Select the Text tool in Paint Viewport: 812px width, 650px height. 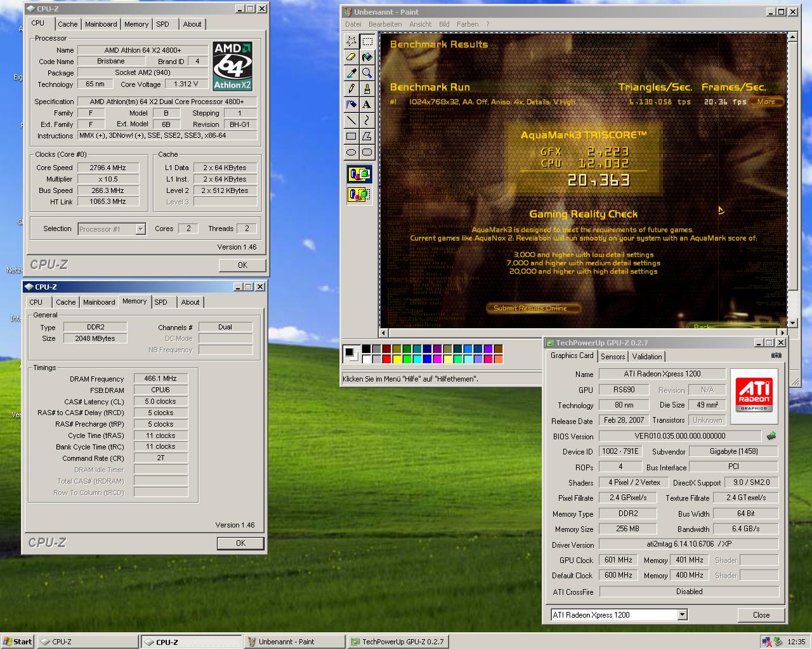point(367,105)
